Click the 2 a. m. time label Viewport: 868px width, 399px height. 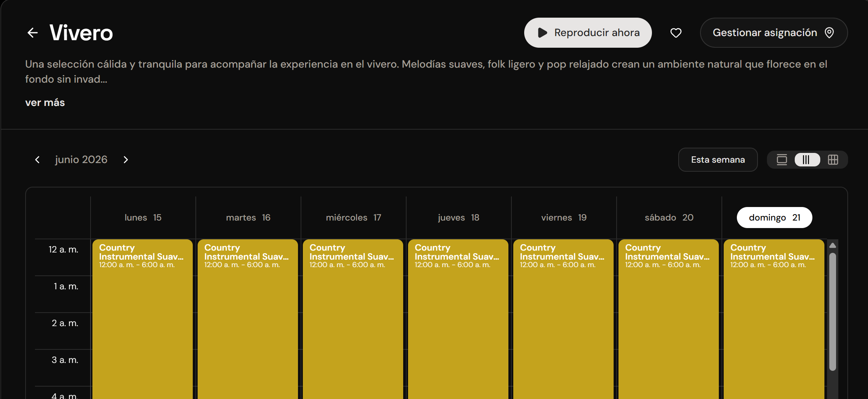(x=65, y=323)
